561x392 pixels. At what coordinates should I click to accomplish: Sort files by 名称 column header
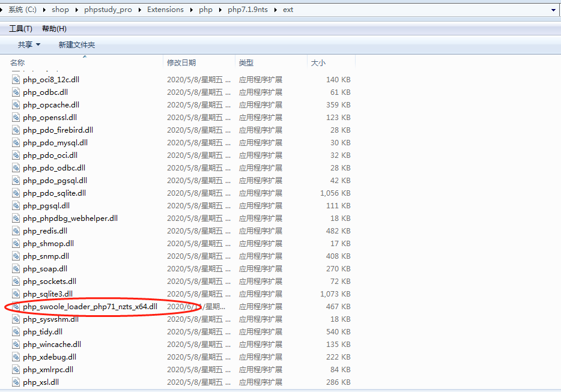17,63
